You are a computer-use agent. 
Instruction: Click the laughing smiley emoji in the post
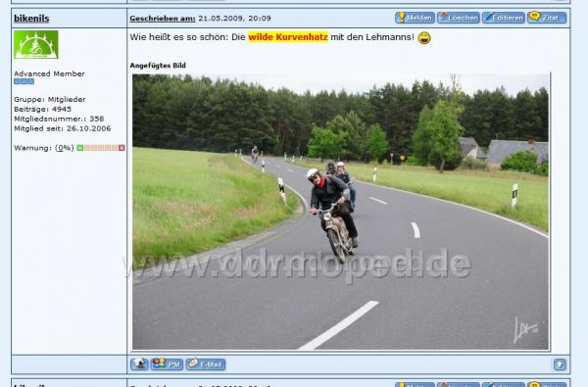click(424, 38)
